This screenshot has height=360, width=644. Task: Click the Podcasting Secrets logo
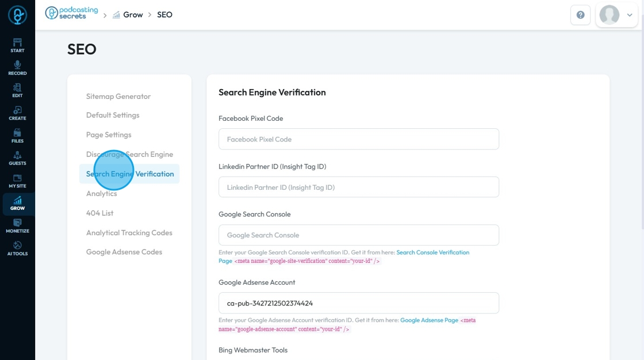tap(72, 13)
